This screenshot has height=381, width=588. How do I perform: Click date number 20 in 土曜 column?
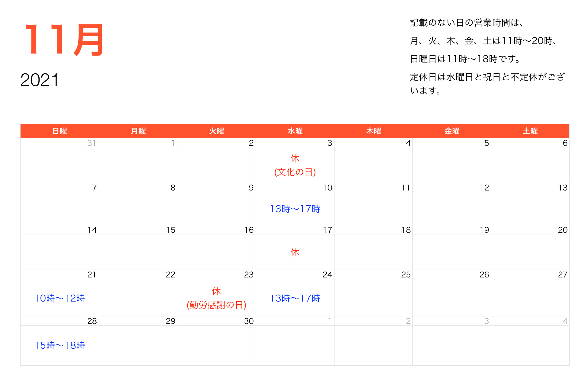point(563,230)
